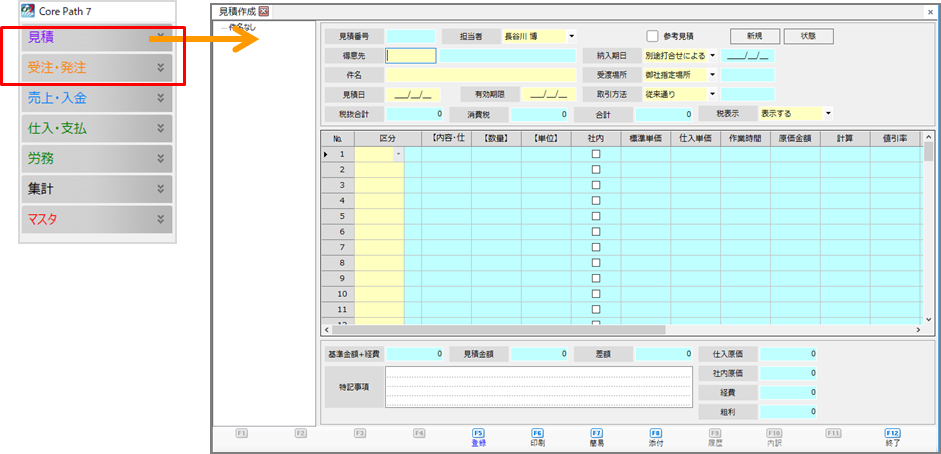This screenshot has height=454, width=941.
Task: Click the grid's horizontal scrollbar
Action: tap(620, 329)
